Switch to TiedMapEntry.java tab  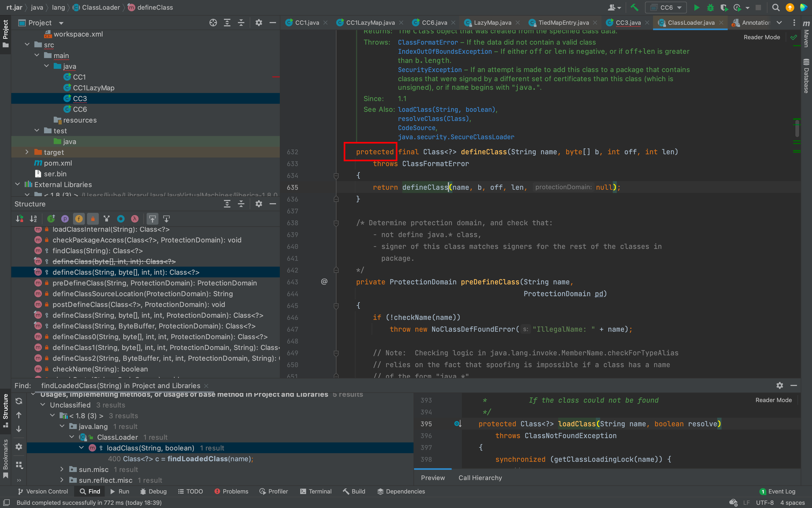(563, 23)
